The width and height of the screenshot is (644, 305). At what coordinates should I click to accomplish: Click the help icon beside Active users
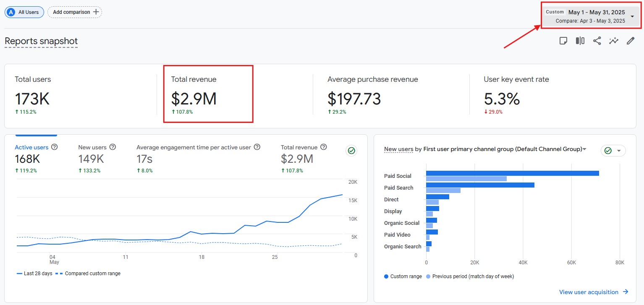[54, 147]
